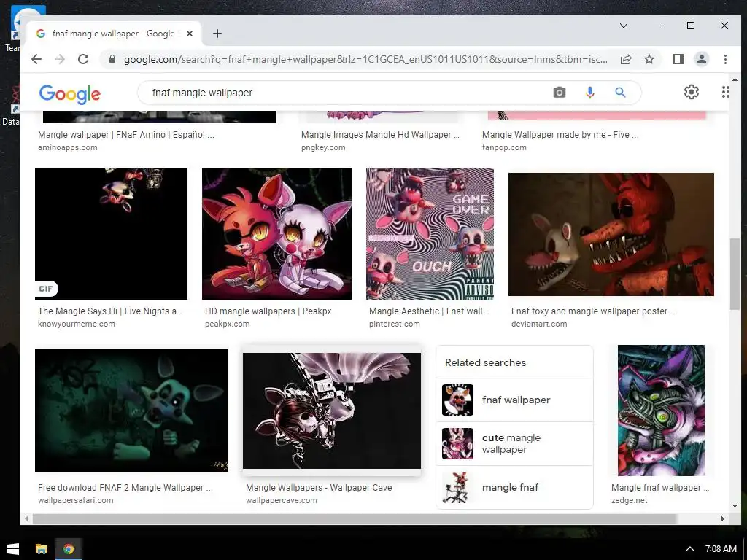The width and height of the screenshot is (747, 560).
Task: Open the Chrome three-dot menu
Action: tap(725, 59)
